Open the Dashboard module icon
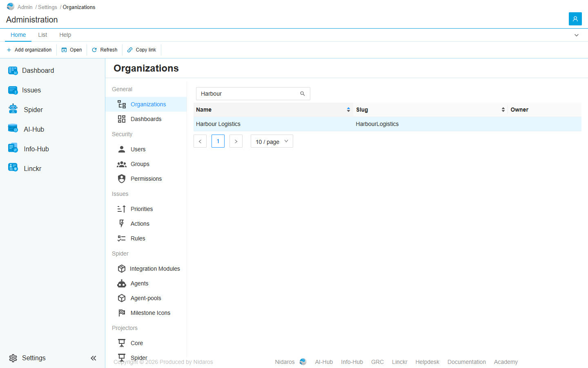This screenshot has width=588, height=368. coord(13,71)
